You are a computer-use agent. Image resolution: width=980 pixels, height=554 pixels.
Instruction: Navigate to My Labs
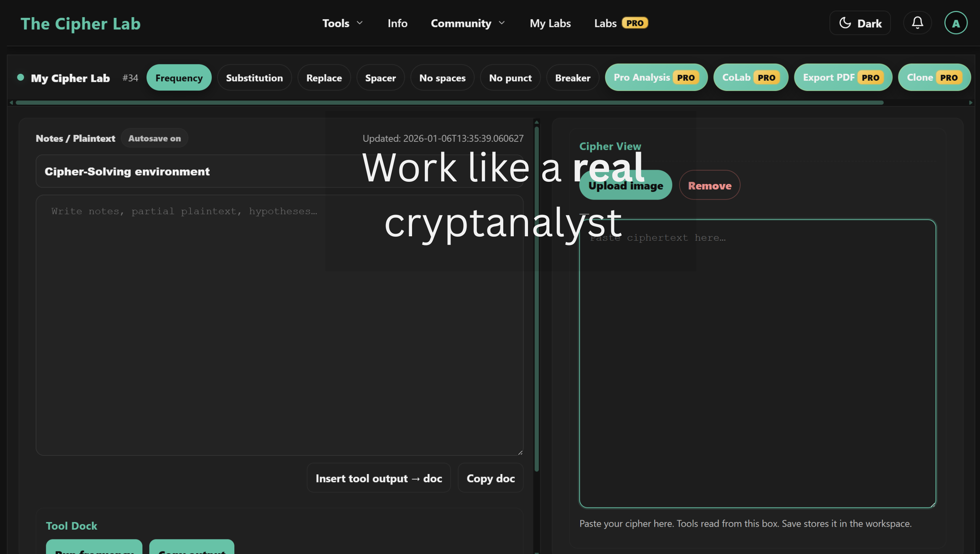[x=550, y=23]
